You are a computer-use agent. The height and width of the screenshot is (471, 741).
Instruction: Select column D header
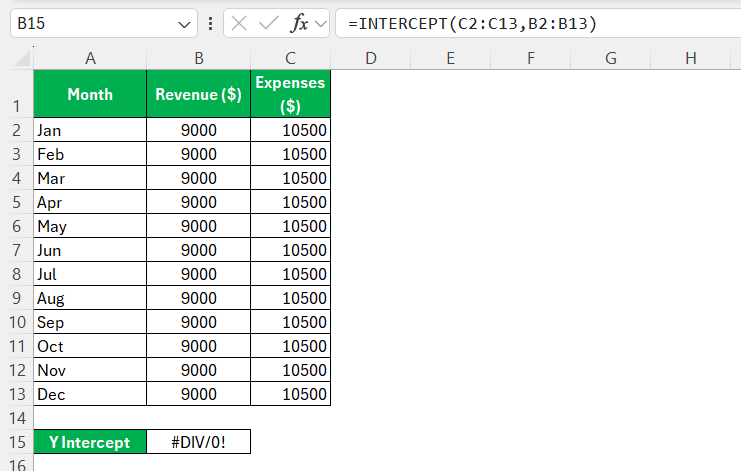[x=370, y=59]
